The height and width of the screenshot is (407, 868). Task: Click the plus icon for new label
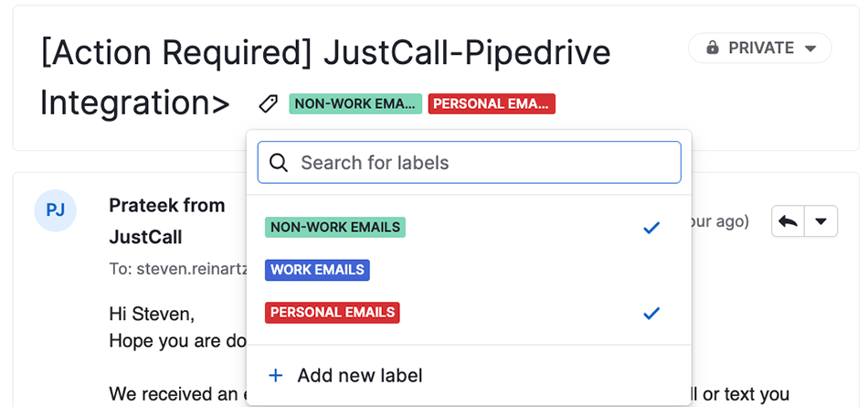tap(275, 376)
